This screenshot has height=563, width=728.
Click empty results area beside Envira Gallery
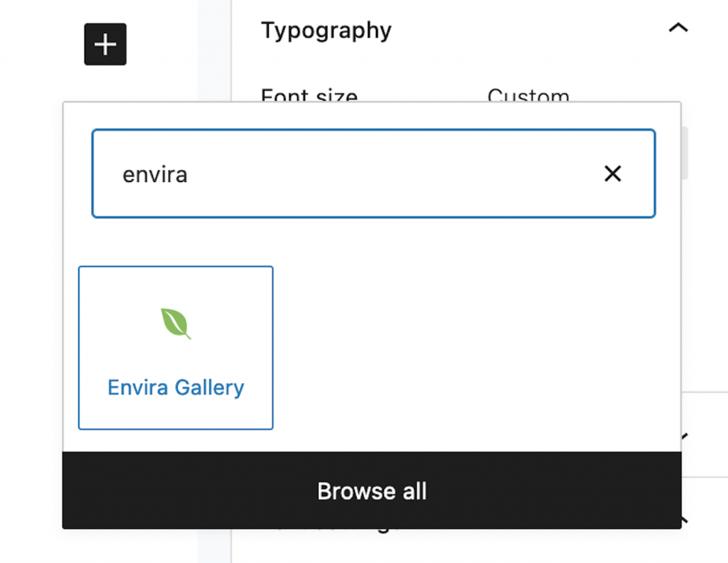(469, 348)
